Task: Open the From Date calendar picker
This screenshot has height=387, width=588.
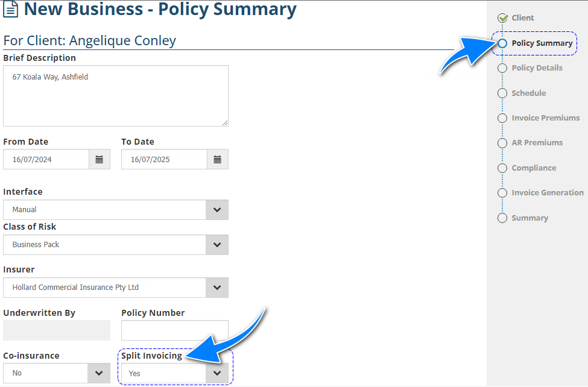Action: [100, 160]
